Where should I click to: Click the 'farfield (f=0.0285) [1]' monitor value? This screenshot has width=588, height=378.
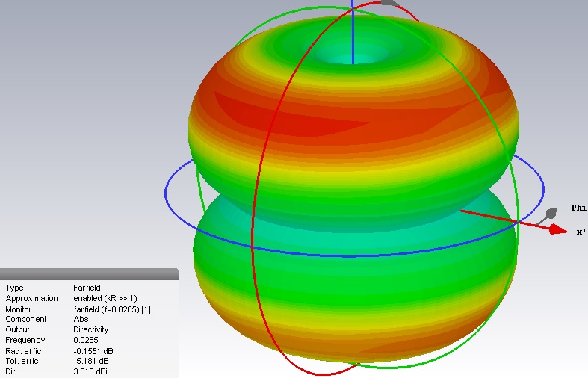coord(112,309)
